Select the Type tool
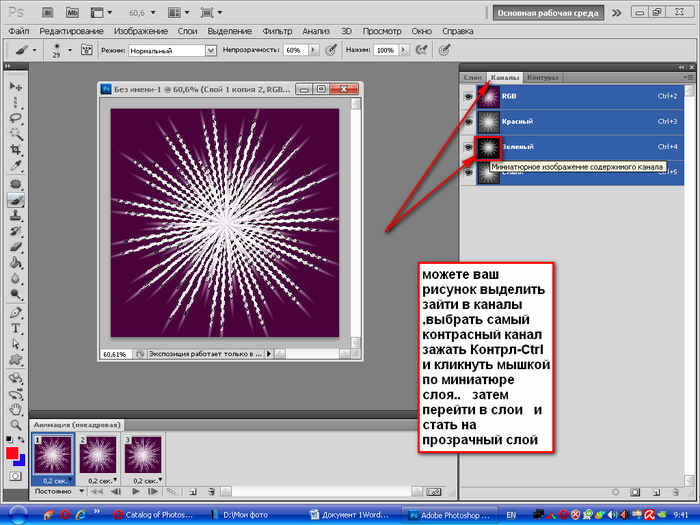This screenshot has height=525, width=700. tap(16, 328)
